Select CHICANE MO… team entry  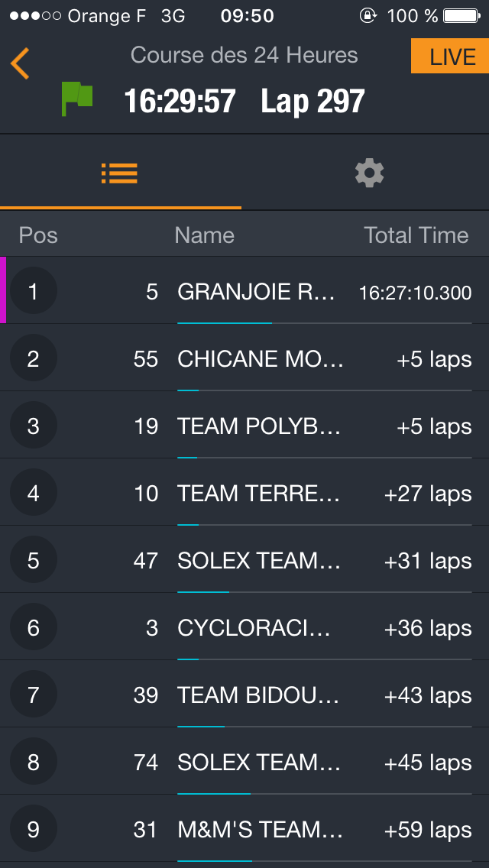pos(260,358)
